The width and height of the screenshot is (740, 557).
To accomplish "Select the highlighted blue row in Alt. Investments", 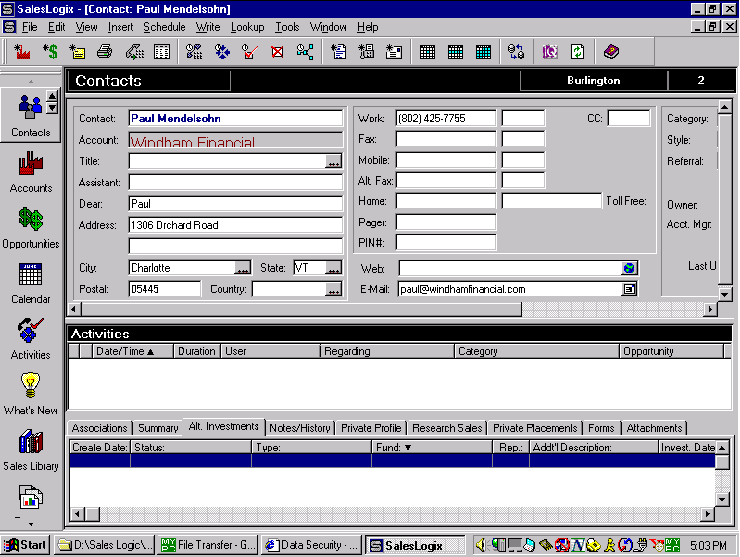I will pyautogui.click(x=392, y=461).
